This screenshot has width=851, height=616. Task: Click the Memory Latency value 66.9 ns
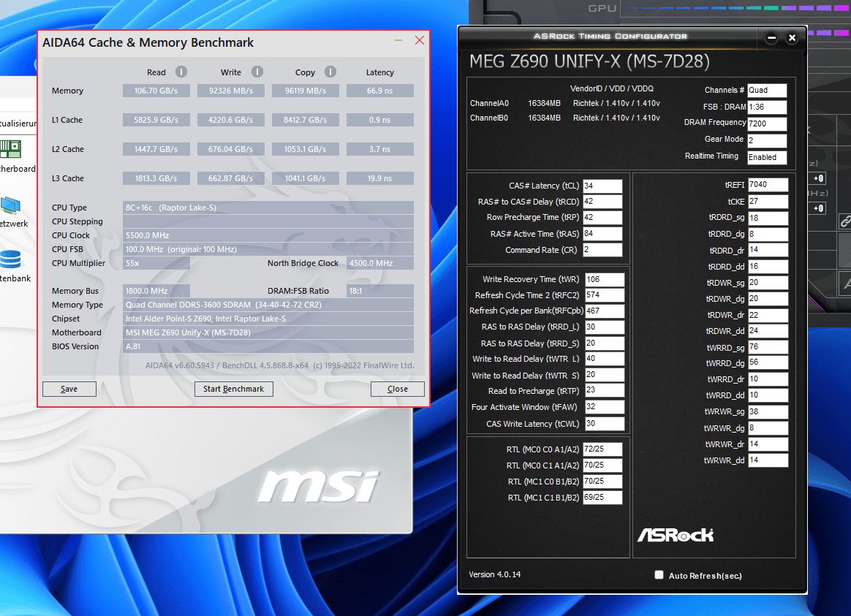(x=380, y=91)
